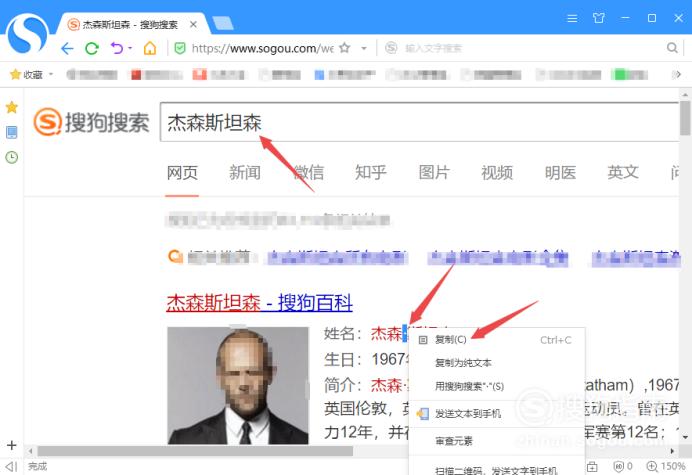The image size is (692, 475).
Task: Choose 复制(C) in the context menu
Action: click(x=497, y=339)
